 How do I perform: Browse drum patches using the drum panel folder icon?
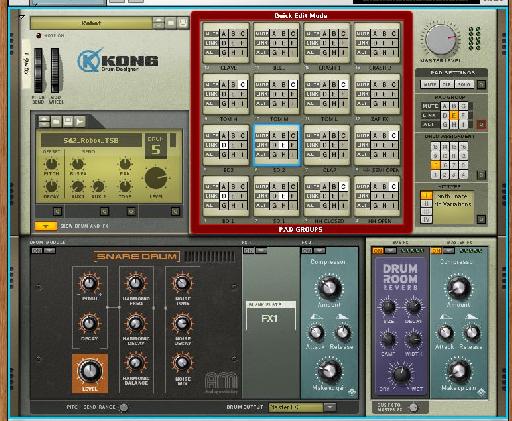tap(56, 121)
